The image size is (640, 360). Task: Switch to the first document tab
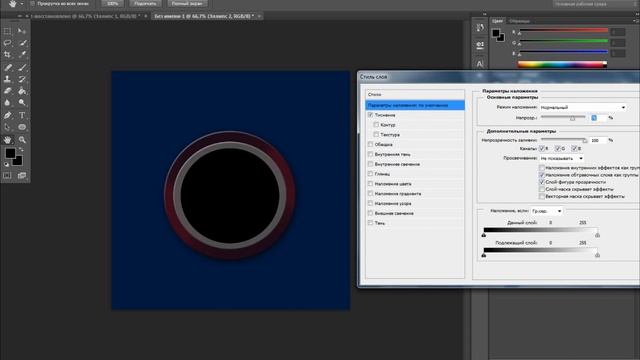85,16
